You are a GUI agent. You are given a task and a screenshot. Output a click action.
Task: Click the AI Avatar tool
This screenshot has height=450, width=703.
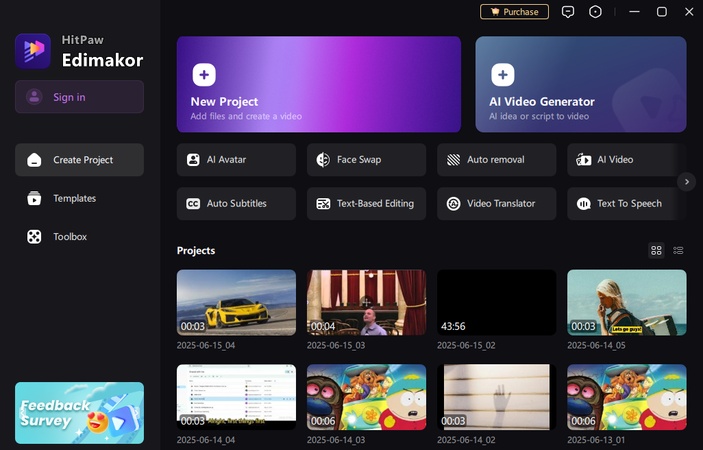point(236,159)
